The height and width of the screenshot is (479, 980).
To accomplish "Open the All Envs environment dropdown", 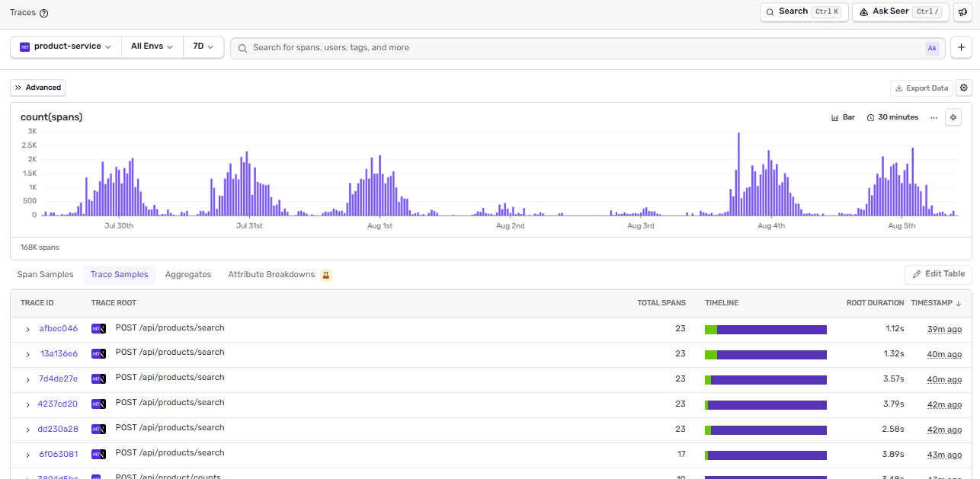I will coord(152,46).
